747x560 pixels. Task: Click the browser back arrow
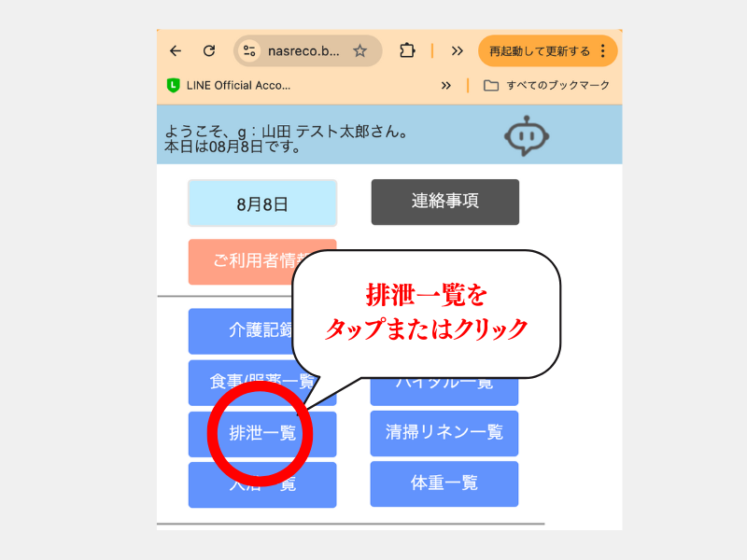[x=176, y=51]
